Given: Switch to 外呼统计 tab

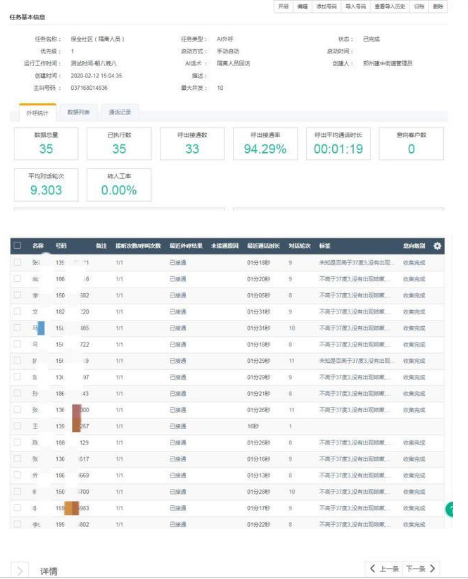Looking at the screenshot, I should click(x=37, y=113).
